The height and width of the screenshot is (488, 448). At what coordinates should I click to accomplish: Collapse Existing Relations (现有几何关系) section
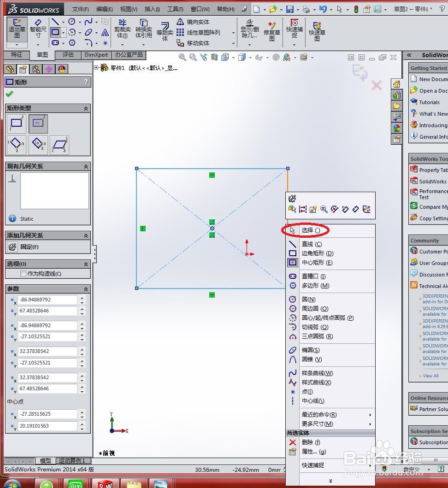(86, 166)
